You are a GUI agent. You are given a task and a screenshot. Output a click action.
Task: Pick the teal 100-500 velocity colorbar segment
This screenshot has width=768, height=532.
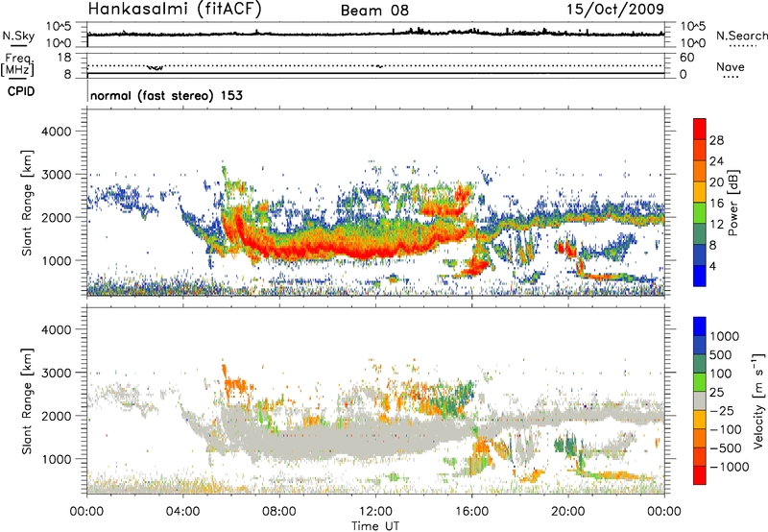[700, 364]
